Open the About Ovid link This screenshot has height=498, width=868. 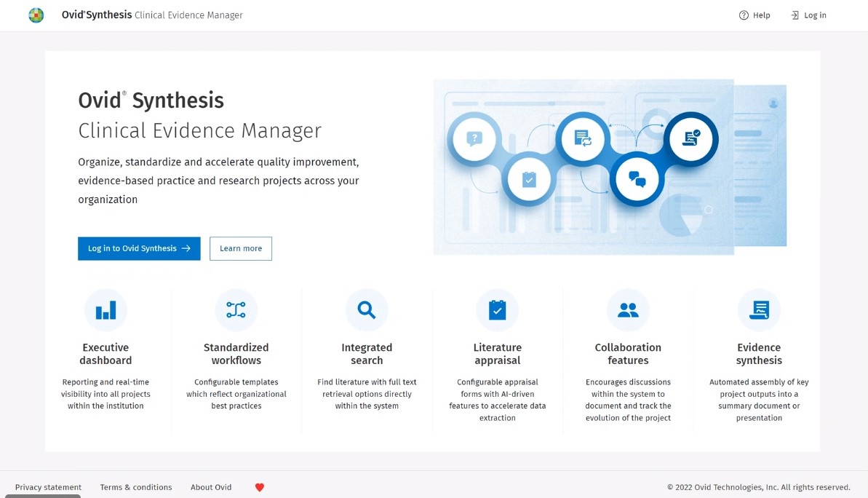210,487
